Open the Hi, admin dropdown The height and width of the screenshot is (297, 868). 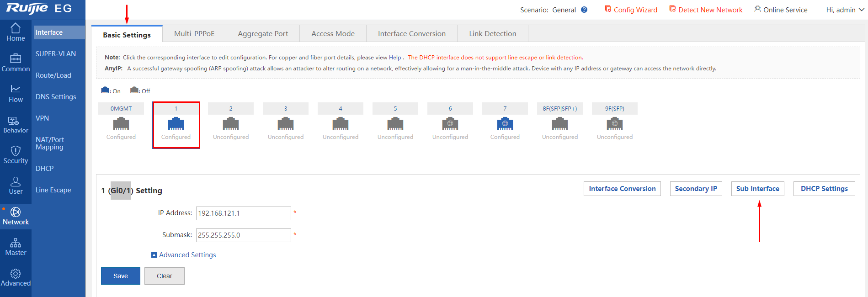[845, 10]
